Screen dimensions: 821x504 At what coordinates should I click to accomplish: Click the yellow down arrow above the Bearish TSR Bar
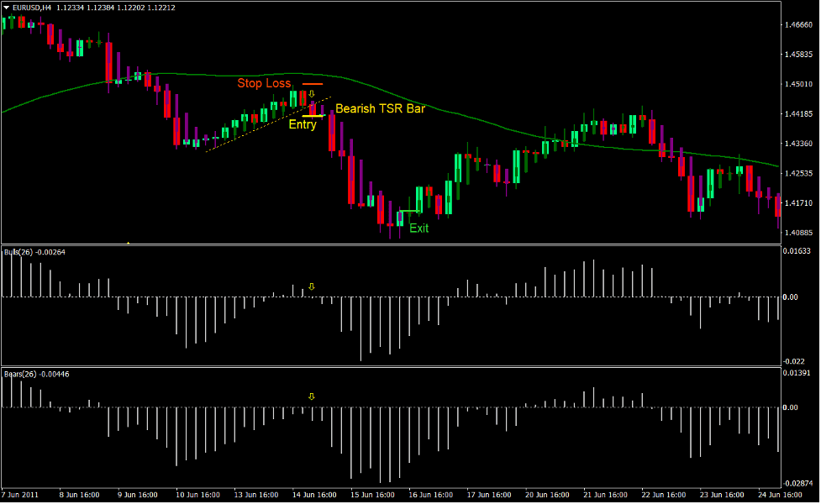point(312,93)
